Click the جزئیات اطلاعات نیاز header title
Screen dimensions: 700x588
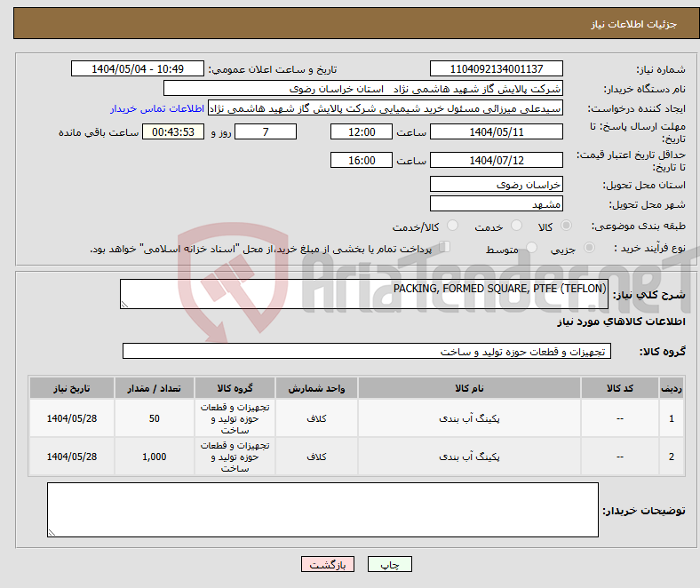[634, 24]
